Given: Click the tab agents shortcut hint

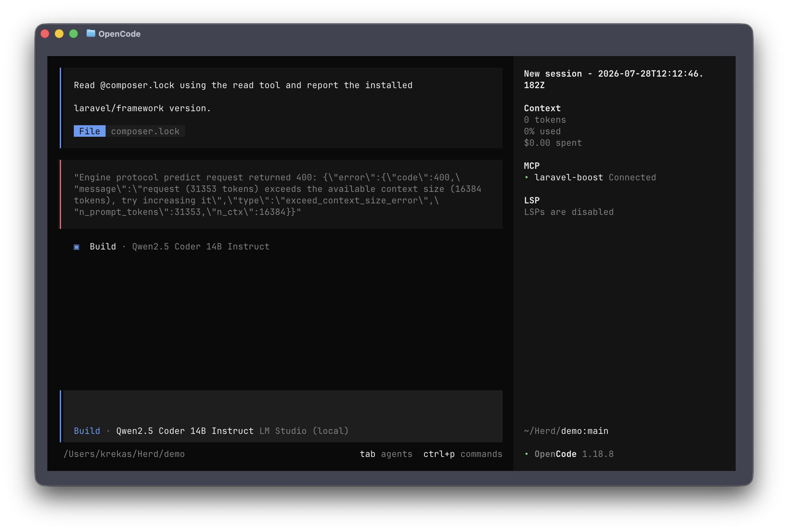Looking at the screenshot, I should coord(386,454).
